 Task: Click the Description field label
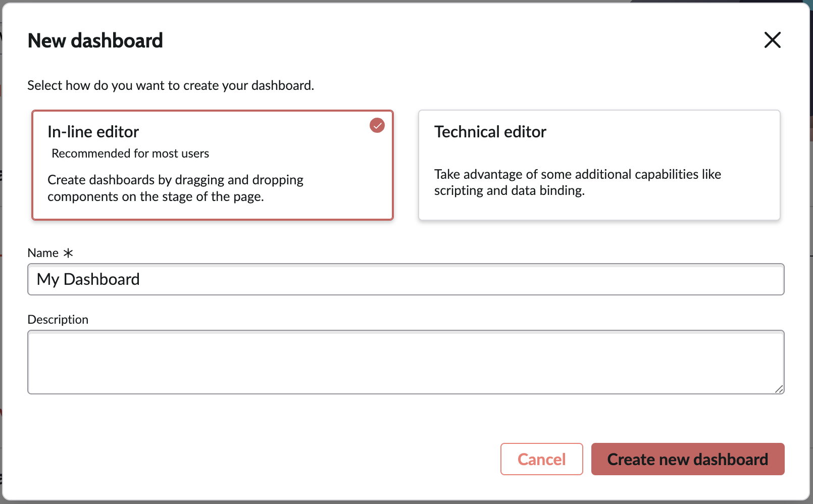pos(58,319)
